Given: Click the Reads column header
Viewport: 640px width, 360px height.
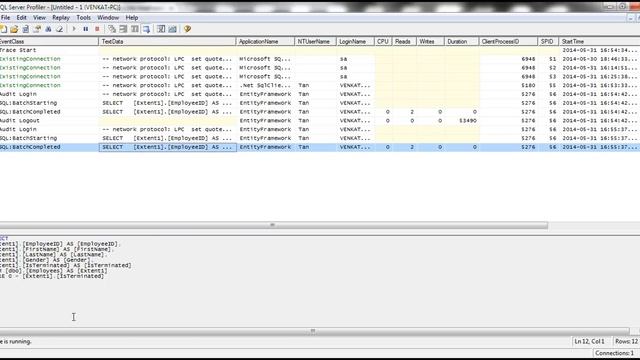Looking at the screenshot, I should (404, 42).
